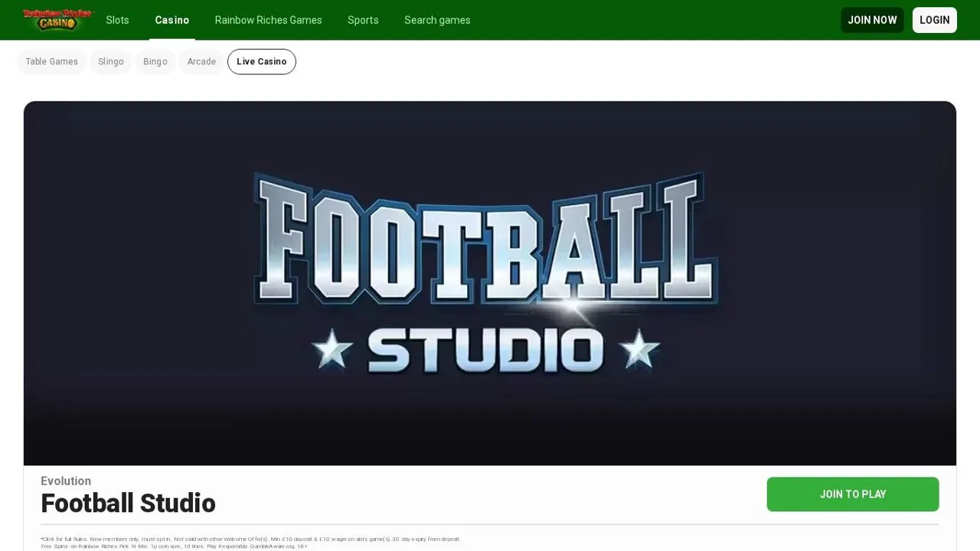Go to Rainbow Riches Games
This screenshot has height=551, width=980.
coord(268,20)
